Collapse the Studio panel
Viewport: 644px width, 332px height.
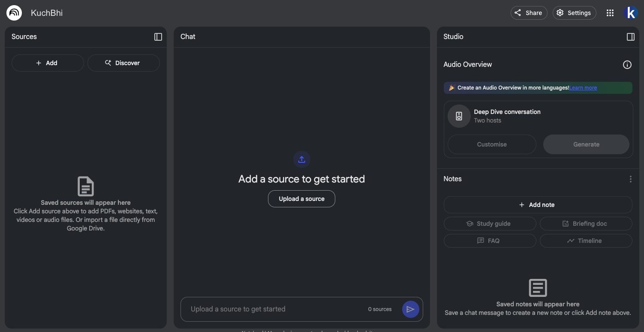coord(630,37)
